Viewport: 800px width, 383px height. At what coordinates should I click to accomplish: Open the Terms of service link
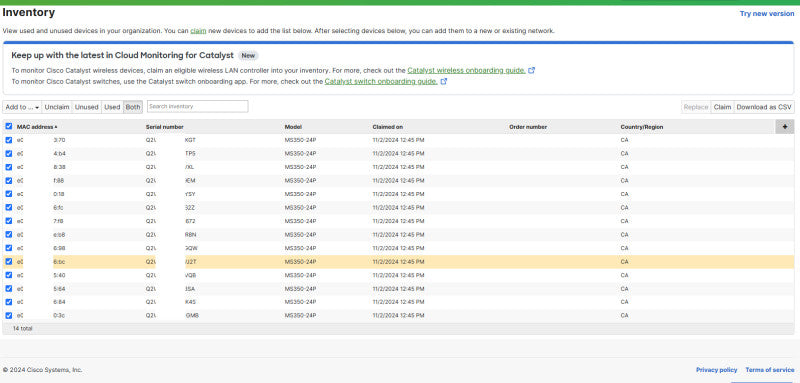coord(770,370)
